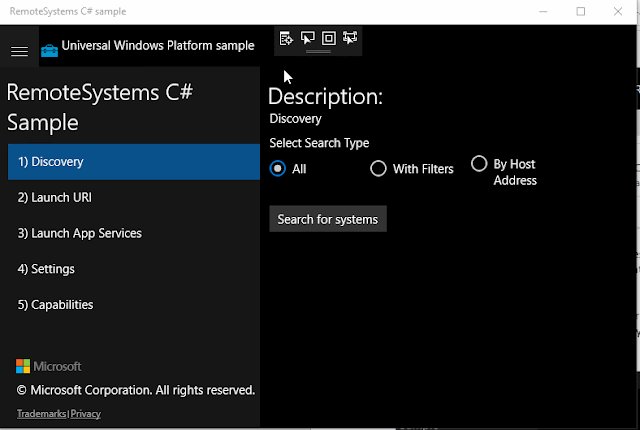Screen dimensions: 640x430
Task: Click the Microsoft Corporation copyright text
Action: point(136,390)
